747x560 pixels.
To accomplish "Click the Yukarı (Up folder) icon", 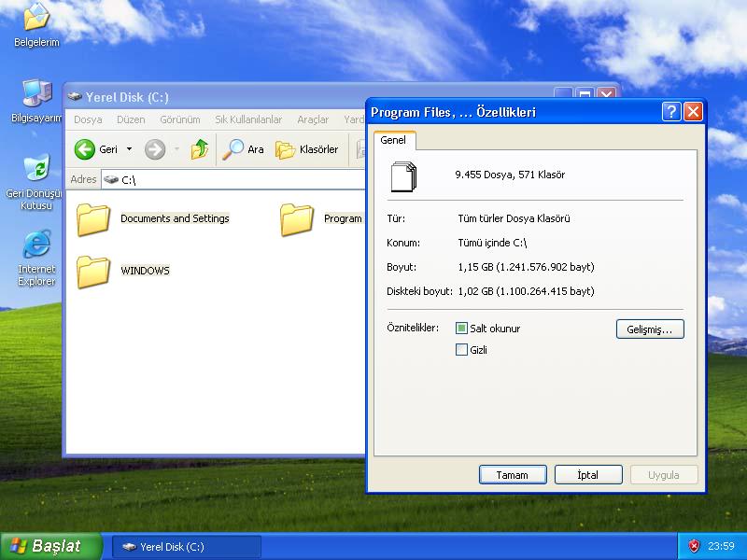I will (x=199, y=149).
